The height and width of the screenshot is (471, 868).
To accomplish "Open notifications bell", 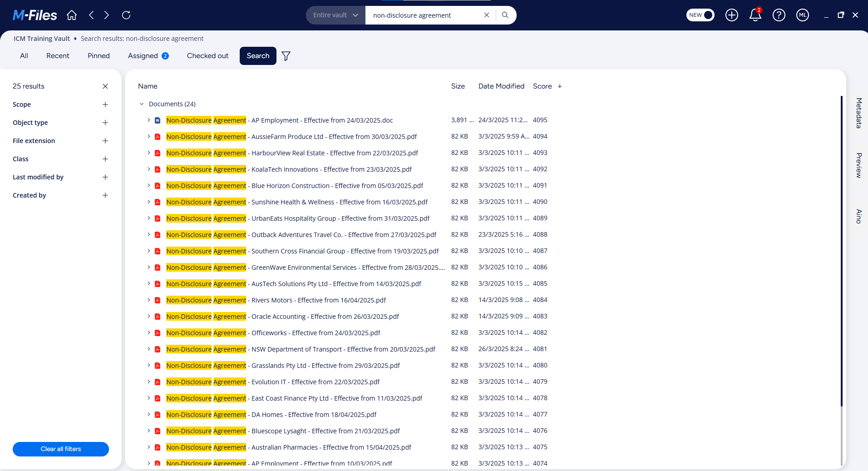I will point(755,15).
